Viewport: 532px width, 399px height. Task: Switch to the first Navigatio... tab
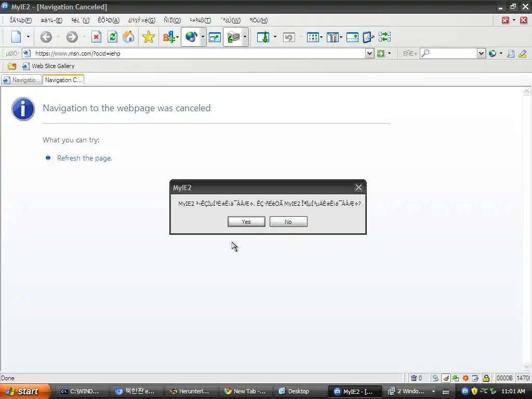[22, 80]
